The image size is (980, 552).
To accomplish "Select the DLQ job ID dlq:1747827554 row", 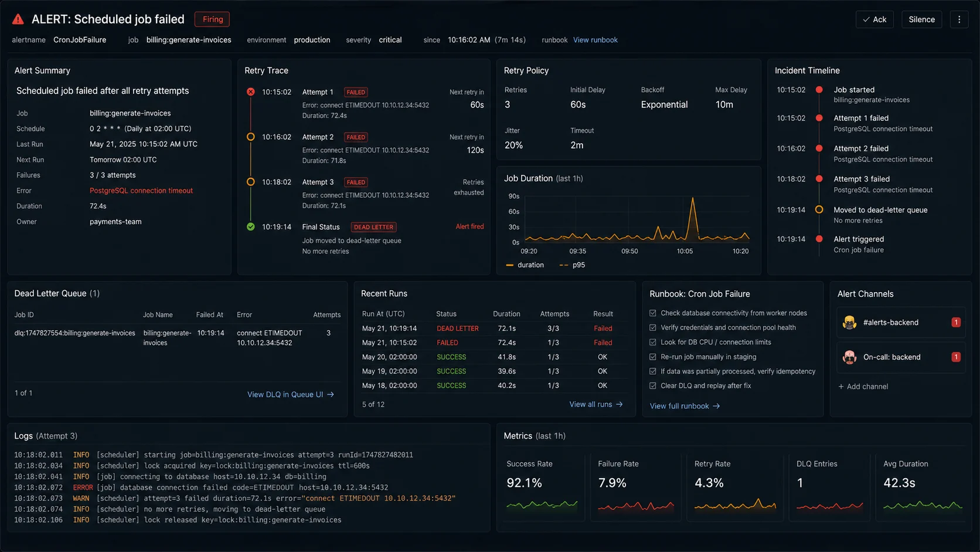I will coord(178,337).
